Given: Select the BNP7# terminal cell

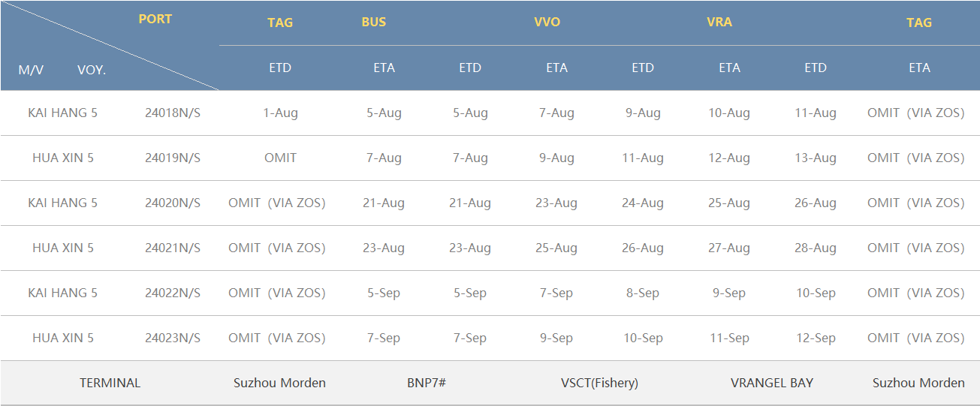Looking at the screenshot, I should [x=427, y=383].
